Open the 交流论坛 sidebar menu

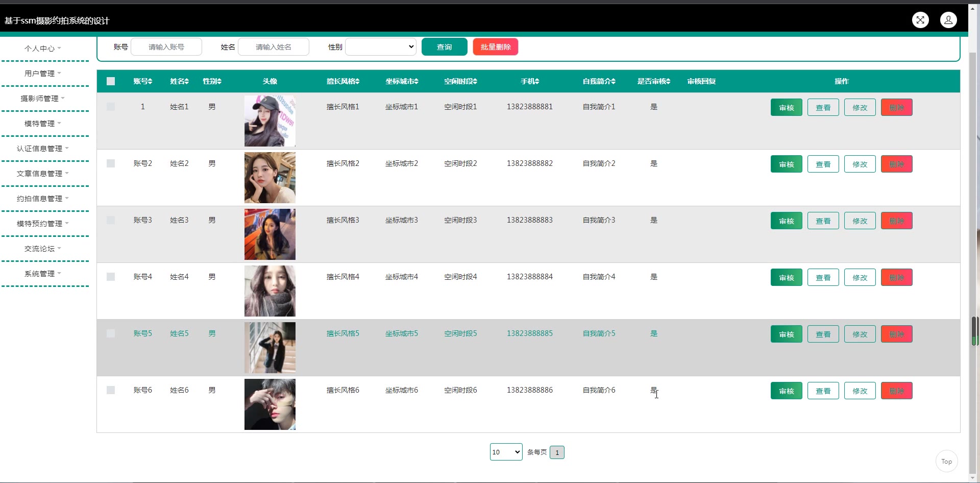click(43, 249)
